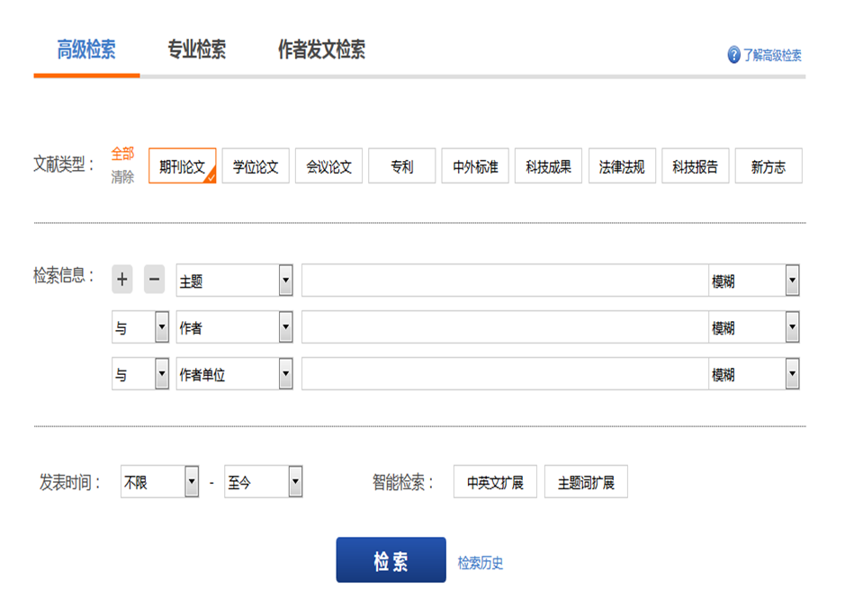854x616 pixels.
Task: Enable 中英文扩展 smart search
Action: click(495, 482)
